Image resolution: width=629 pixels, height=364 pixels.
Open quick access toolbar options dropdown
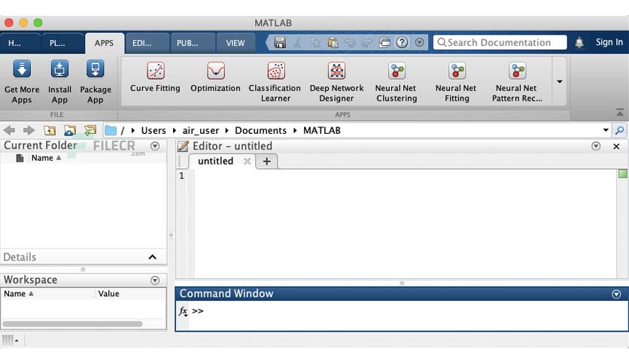coord(419,42)
